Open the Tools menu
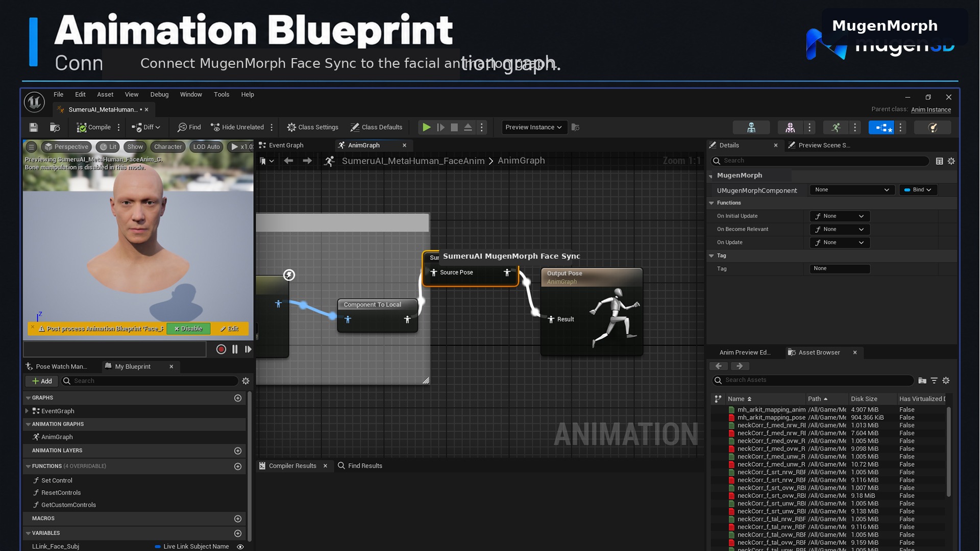 (222, 94)
